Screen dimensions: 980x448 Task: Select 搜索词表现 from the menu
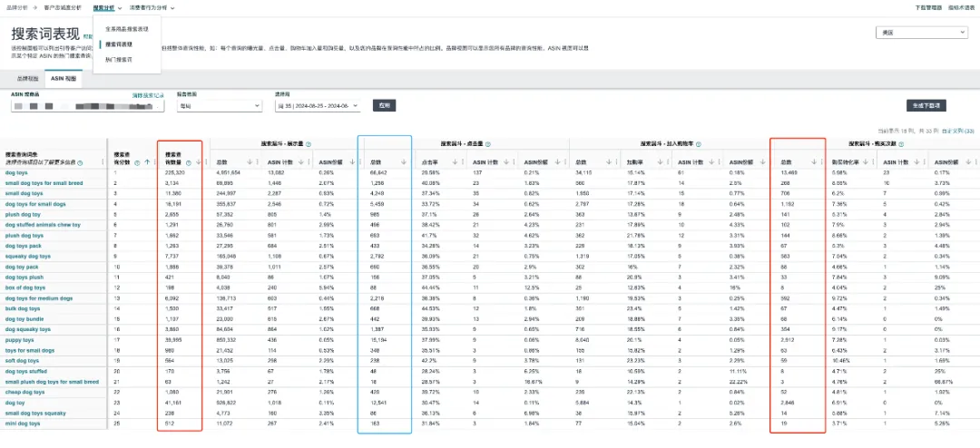point(119,44)
